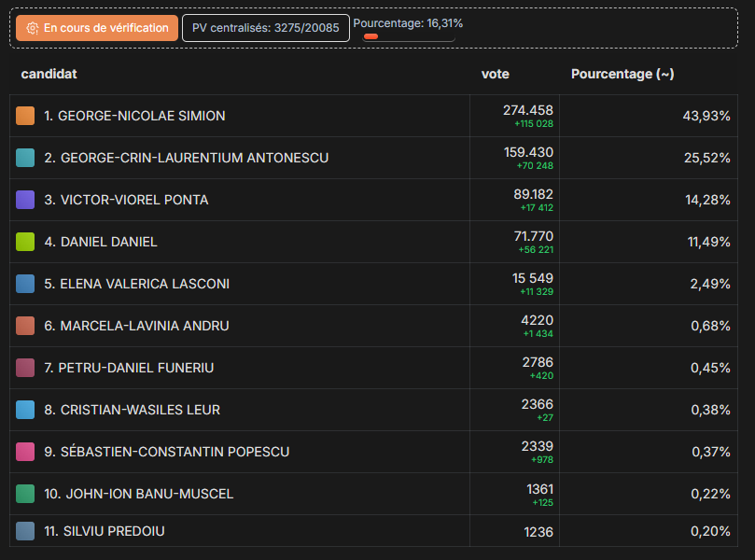Click percentage value 0,45%
Viewport: 755px width, 560px height.
(x=710, y=368)
